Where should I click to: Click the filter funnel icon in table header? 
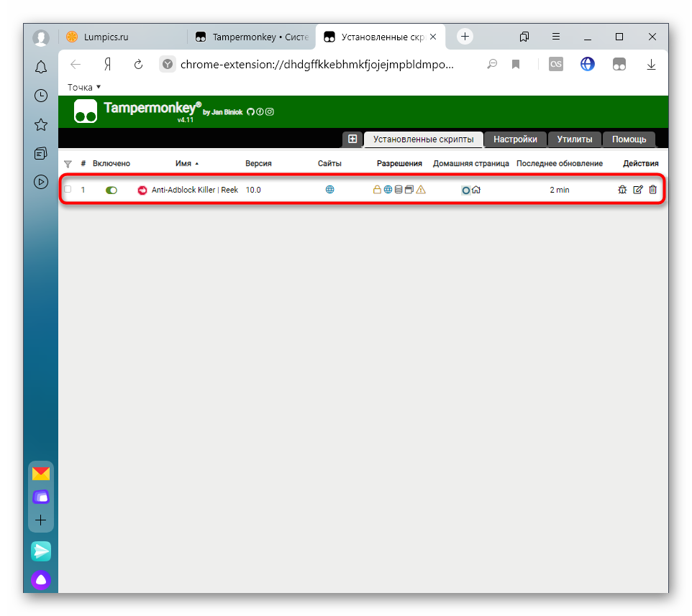click(x=68, y=164)
